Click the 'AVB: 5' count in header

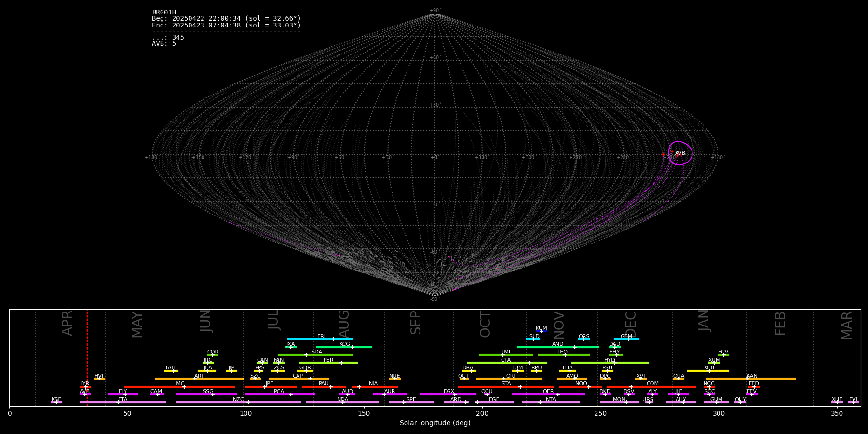click(x=164, y=44)
